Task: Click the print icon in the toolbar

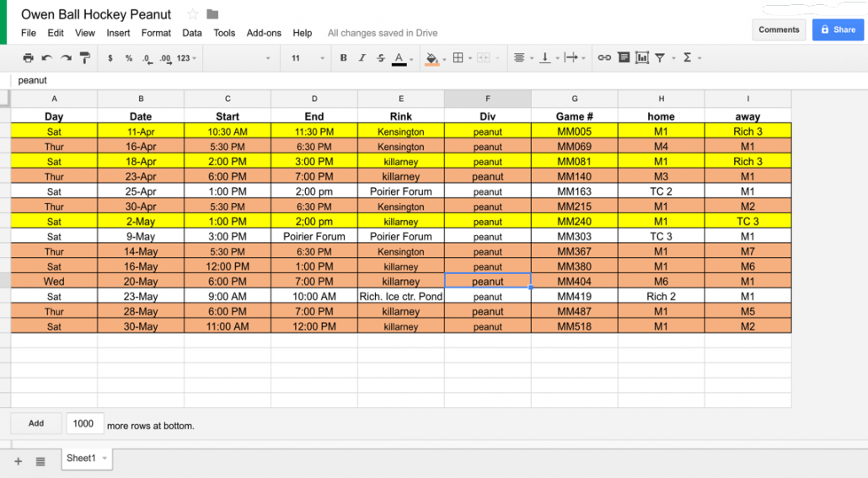Action: pos(28,58)
